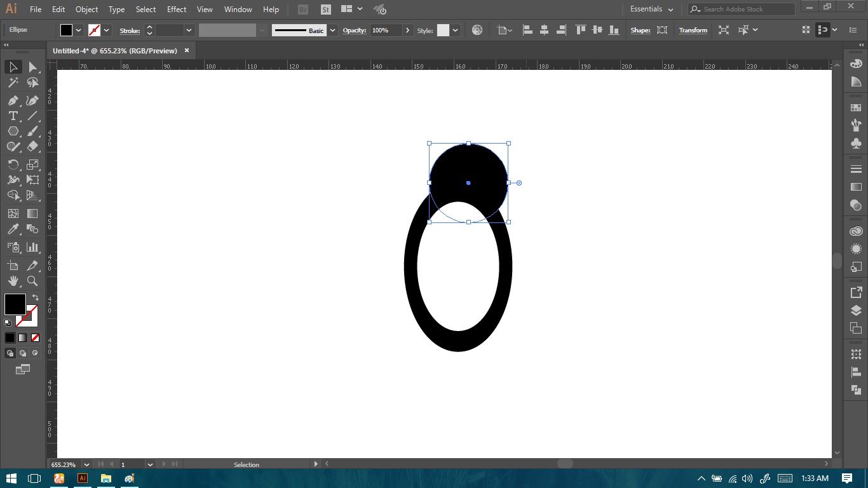This screenshot has width=868, height=488.
Task: Select the Free Transform tool
Action: pos(32,180)
